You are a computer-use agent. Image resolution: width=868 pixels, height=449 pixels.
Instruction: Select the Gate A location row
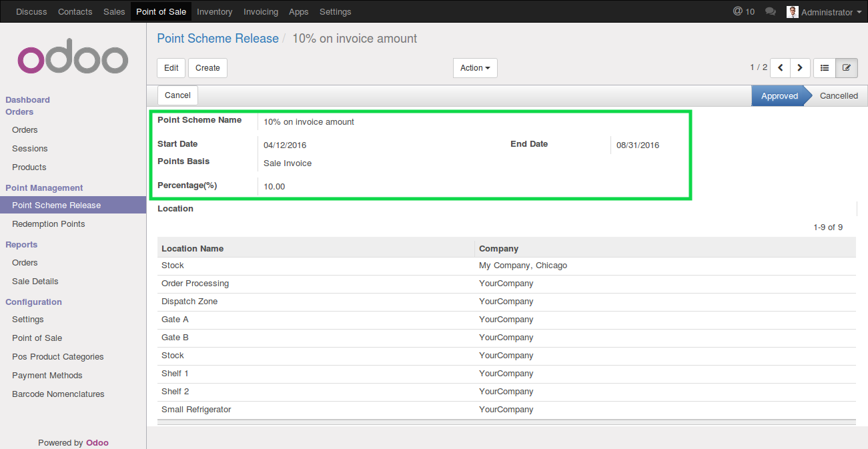(x=506, y=320)
